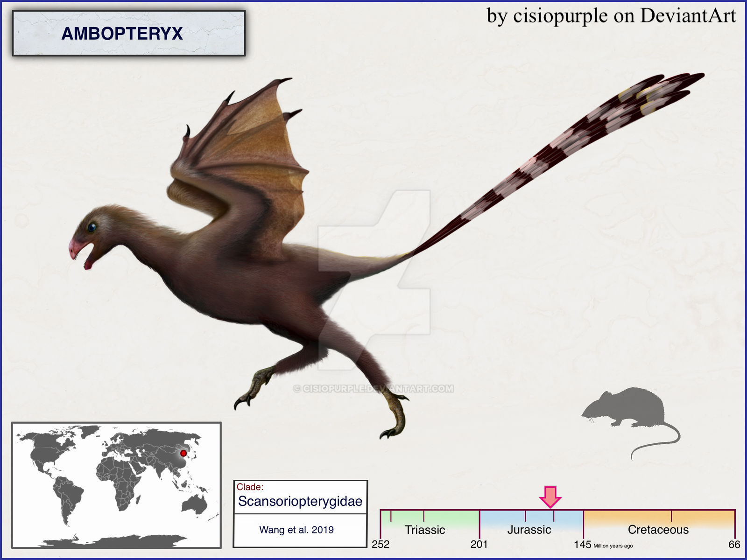Screen dimensions: 747x560
Task: Click the 66 timeline end label
Action: pyautogui.click(x=734, y=544)
